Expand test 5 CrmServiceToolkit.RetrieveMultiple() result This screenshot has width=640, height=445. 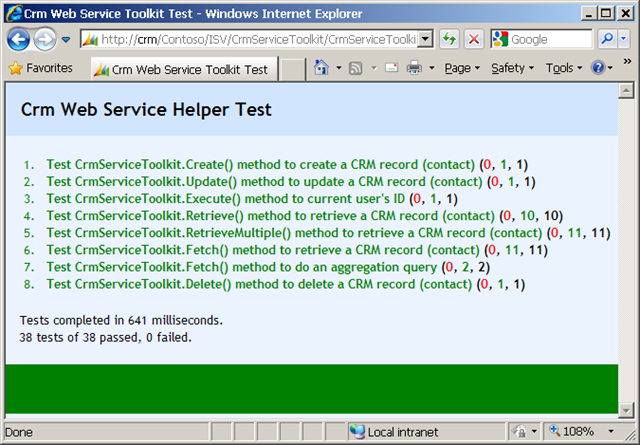(x=328, y=233)
